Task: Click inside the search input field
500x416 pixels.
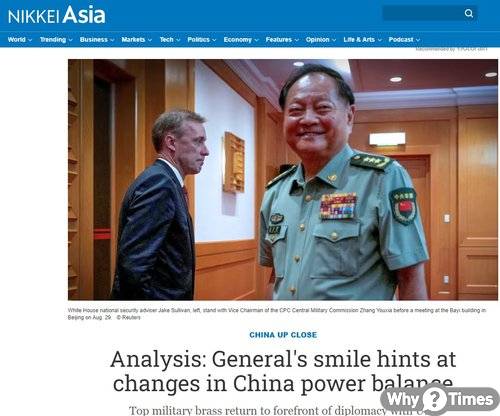Action: [423, 13]
